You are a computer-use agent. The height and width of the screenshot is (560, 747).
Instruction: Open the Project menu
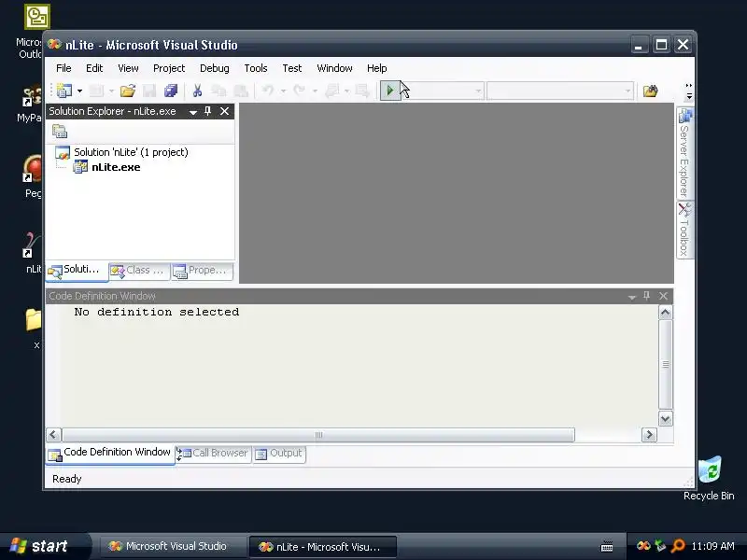click(x=169, y=68)
